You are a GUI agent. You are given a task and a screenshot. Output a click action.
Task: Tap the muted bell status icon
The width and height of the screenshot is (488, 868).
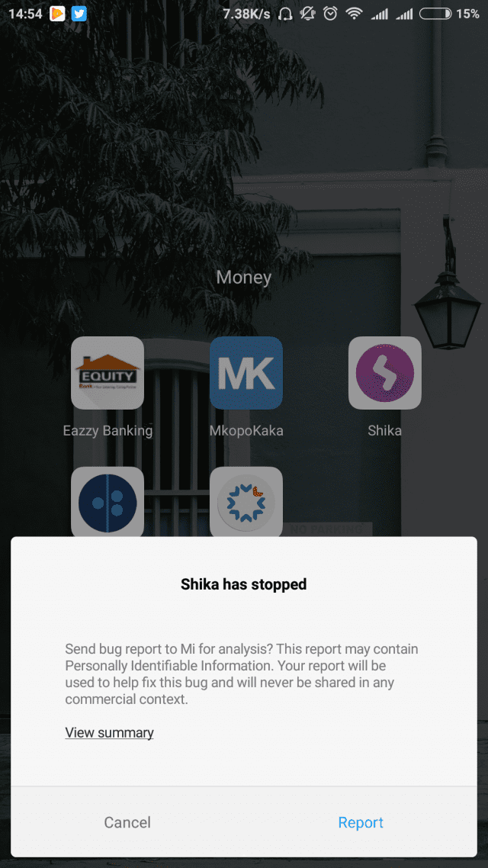click(307, 14)
